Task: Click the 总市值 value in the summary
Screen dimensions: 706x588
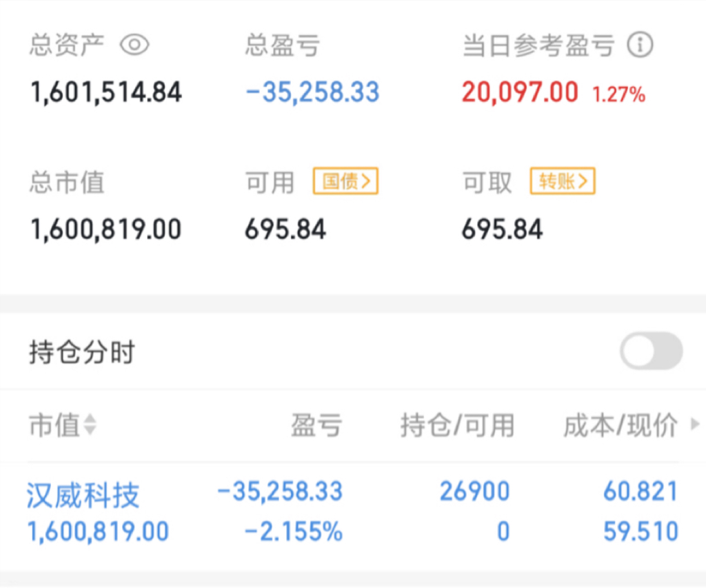Action: pos(106,230)
